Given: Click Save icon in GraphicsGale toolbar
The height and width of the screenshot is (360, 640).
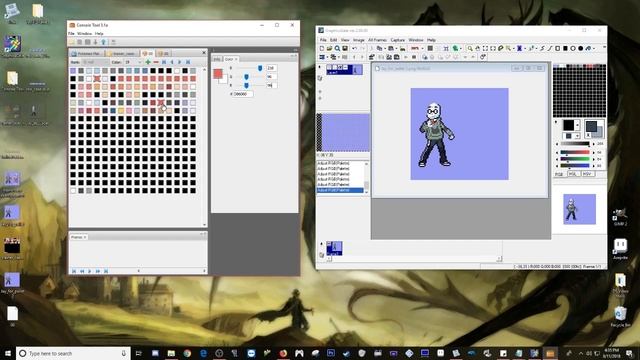Looking at the screenshot, I should pyautogui.click(x=345, y=49).
